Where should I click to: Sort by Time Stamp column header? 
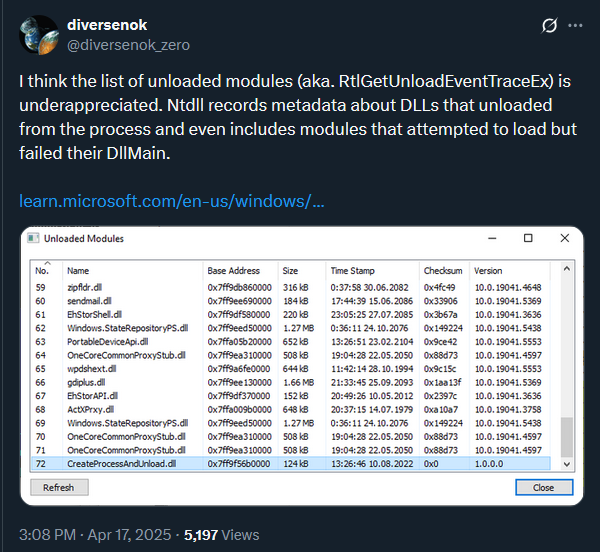click(353, 270)
